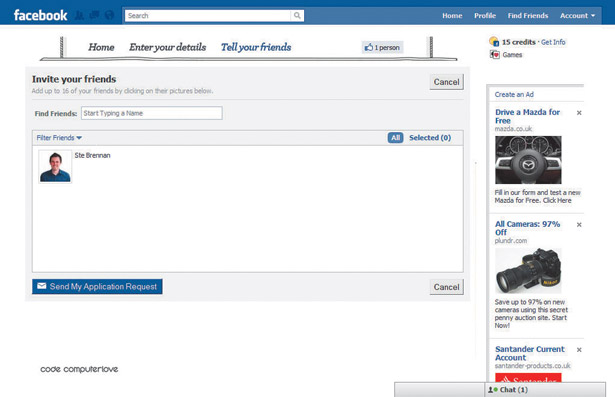Open Find Friends in the top navigation

[528, 16]
